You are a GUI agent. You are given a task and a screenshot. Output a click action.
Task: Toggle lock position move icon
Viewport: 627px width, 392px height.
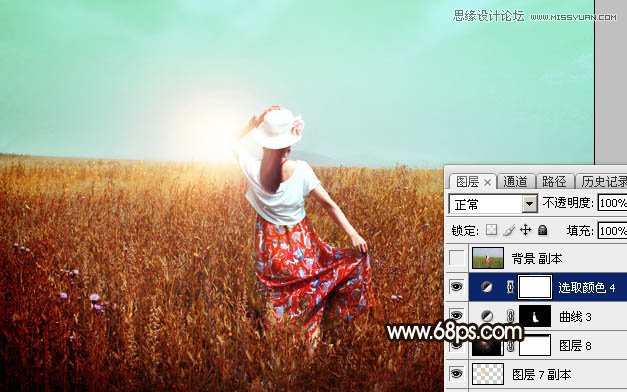pos(525,230)
